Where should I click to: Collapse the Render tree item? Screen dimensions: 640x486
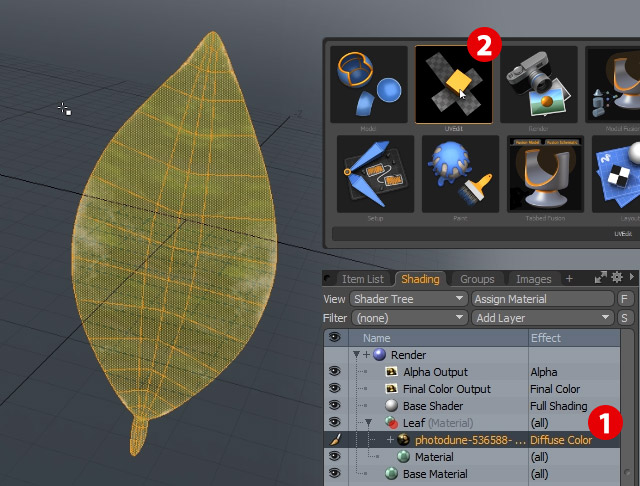356,355
